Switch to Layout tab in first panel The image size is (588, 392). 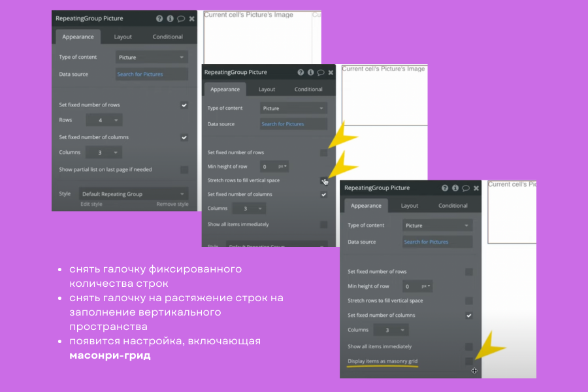pyautogui.click(x=123, y=37)
